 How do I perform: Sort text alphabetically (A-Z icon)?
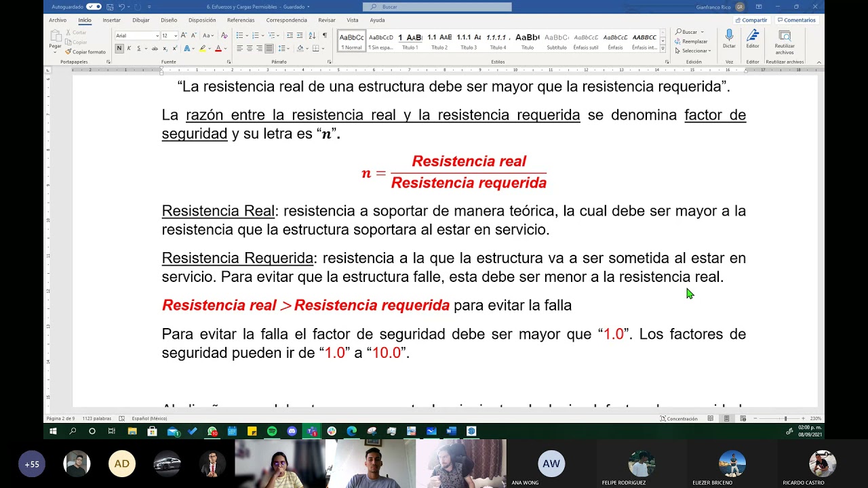[x=312, y=35]
